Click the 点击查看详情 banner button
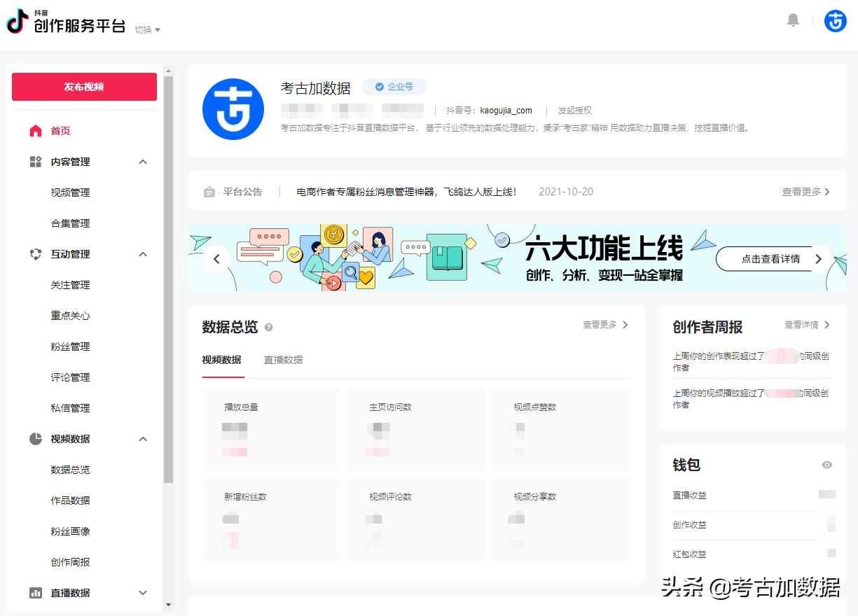This screenshot has width=858, height=616. [770, 259]
